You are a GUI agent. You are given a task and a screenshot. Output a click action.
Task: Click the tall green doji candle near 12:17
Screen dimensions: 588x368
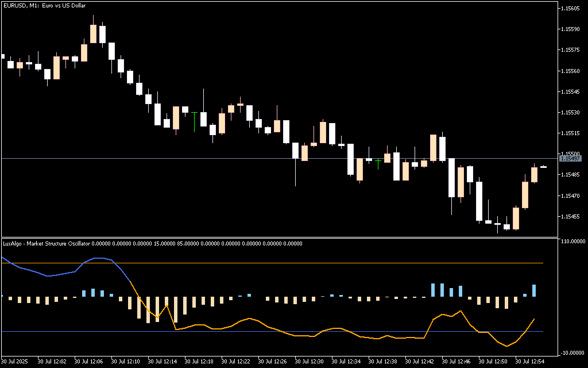point(194,121)
